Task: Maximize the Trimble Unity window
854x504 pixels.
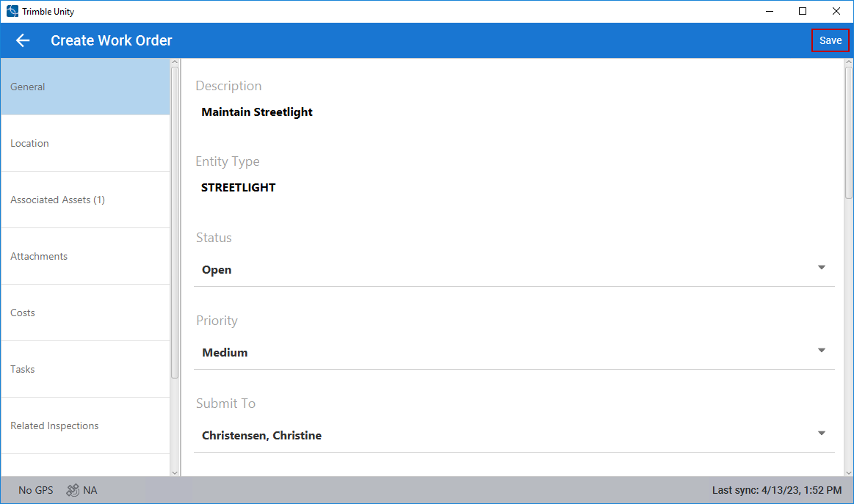Action: (803, 11)
